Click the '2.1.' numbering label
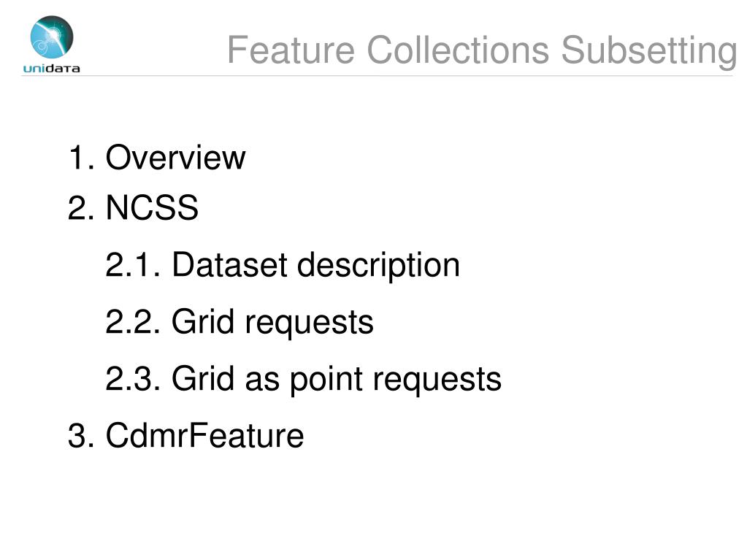 point(133,265)
